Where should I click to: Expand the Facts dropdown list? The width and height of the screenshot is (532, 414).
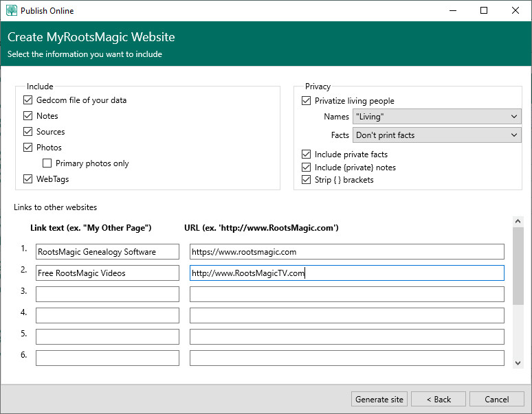click(x=436, y=135)
